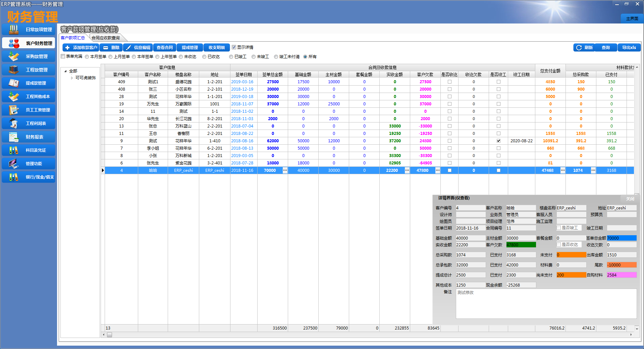Toggle 是否竣工 checkbox in detail panel

(x=559, y=228)
